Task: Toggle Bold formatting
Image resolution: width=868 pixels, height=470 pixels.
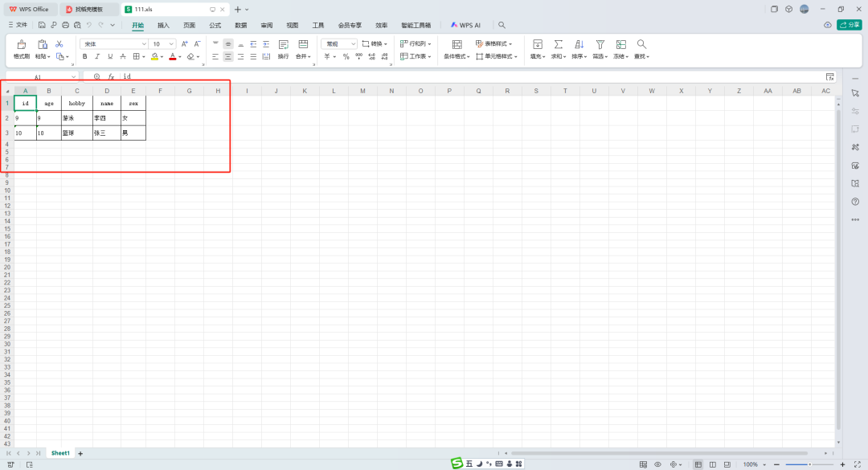Action: click(x=85, y=57)
